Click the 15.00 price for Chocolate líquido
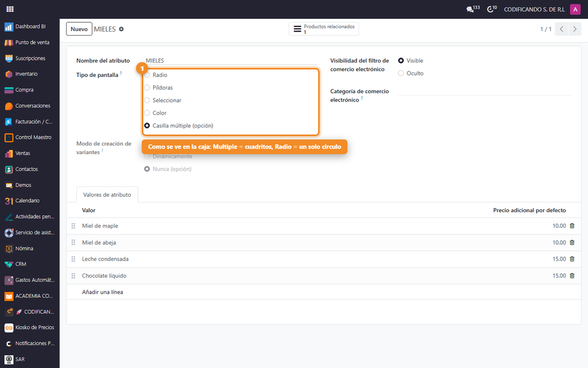This screenshot has width=588, height=368. click(x=559, y=275)
